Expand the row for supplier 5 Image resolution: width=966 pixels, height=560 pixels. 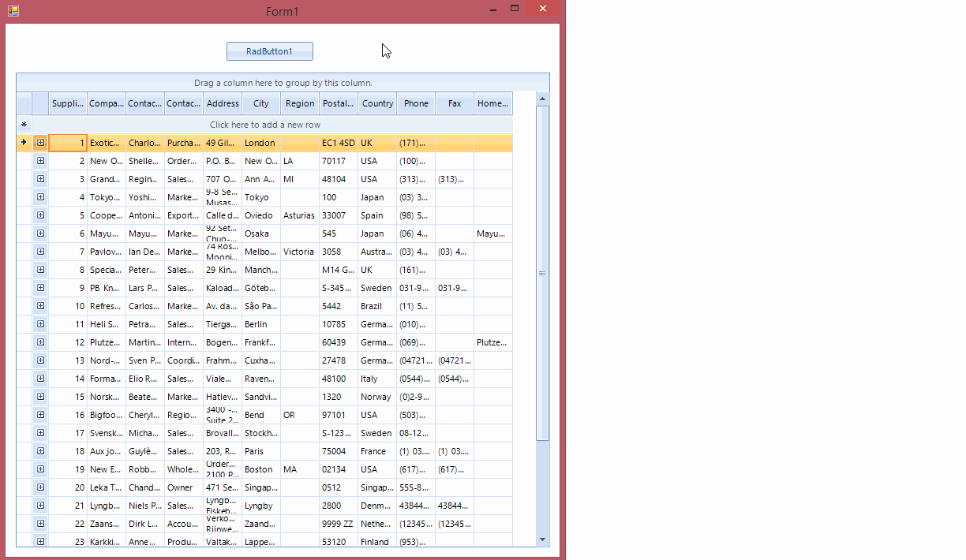40,215
